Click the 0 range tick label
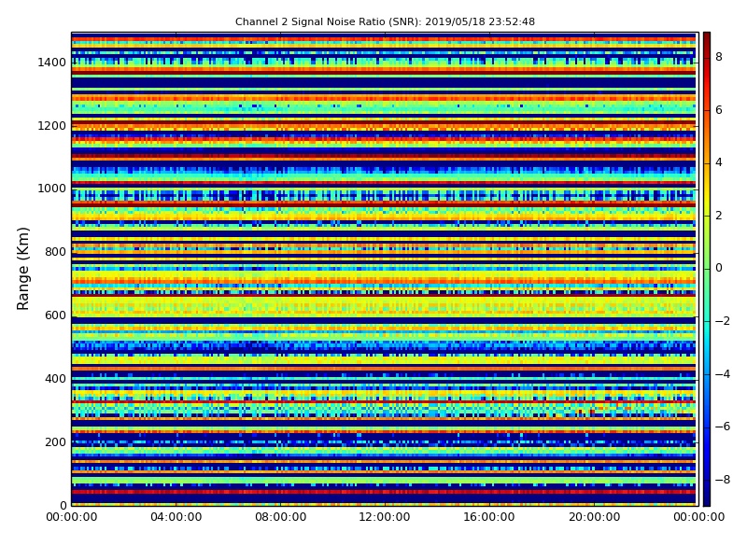The height and width of the screenshot is (560, 747). (63, 505)
